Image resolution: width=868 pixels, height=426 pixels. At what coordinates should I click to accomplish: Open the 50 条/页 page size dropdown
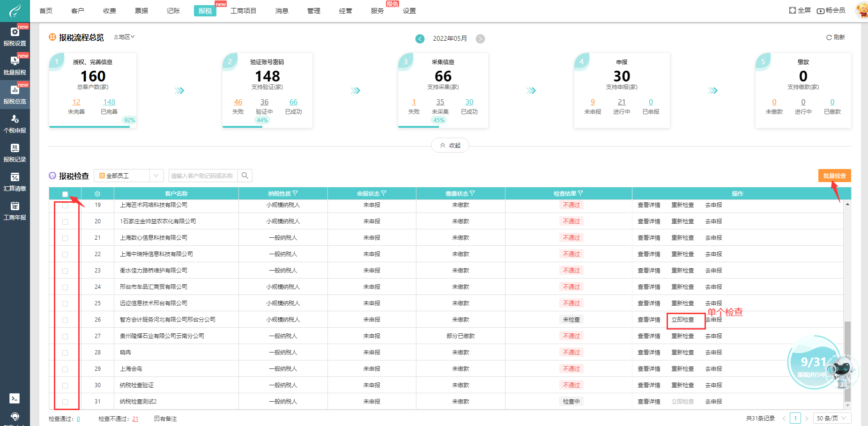coord(831,418)
